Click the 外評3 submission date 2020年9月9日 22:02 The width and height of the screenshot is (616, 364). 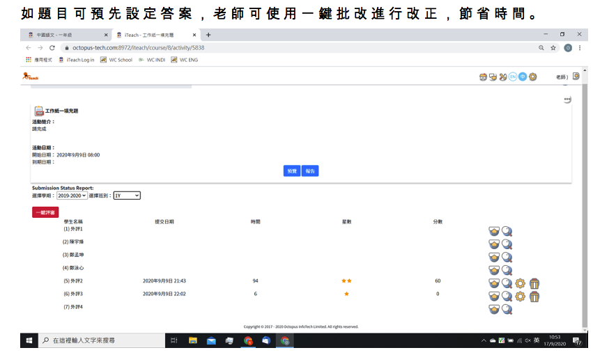[164, 294]
